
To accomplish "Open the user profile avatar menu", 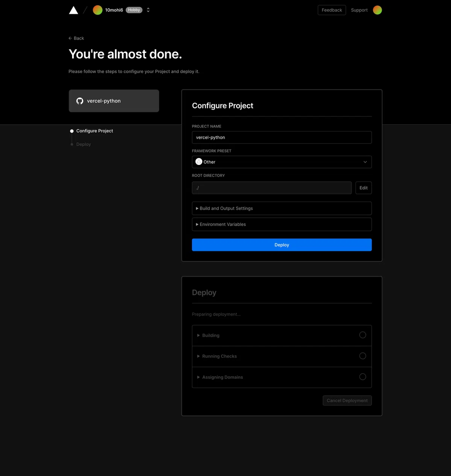I will pos(377,10).
